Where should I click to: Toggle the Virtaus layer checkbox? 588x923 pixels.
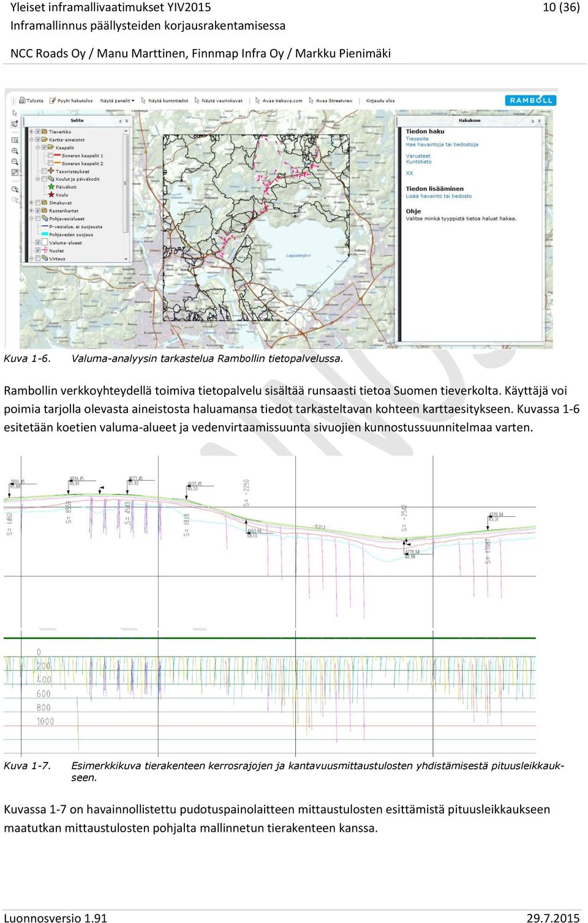coord(38,258)
